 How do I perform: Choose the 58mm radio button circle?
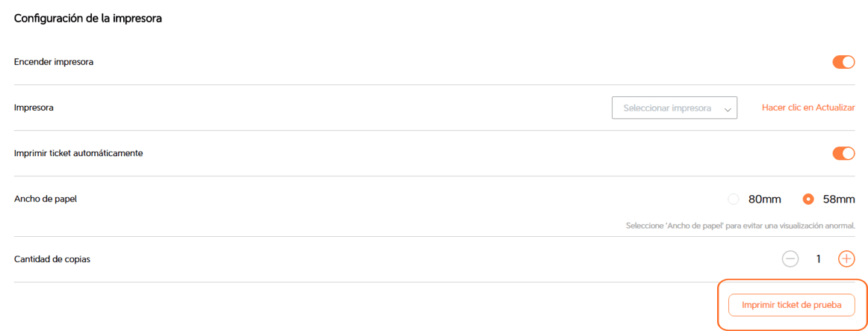tap(807, 199)
